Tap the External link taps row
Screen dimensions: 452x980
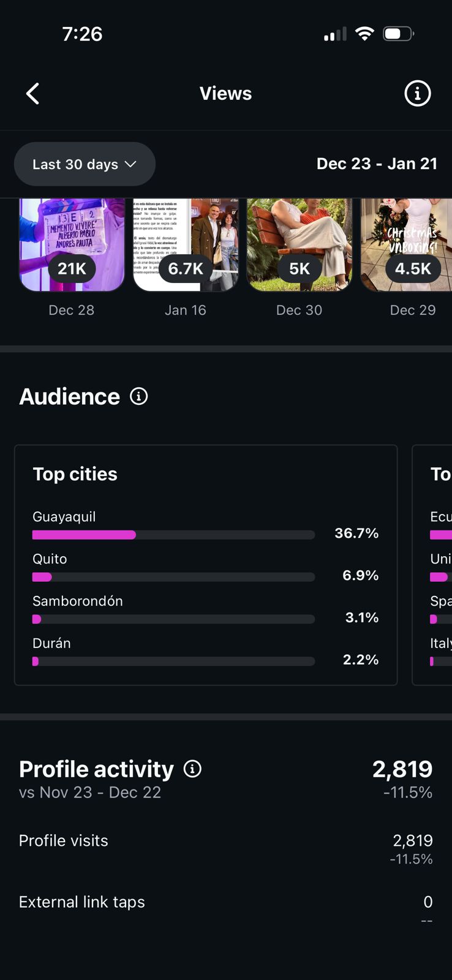click(x=225, y=902)
